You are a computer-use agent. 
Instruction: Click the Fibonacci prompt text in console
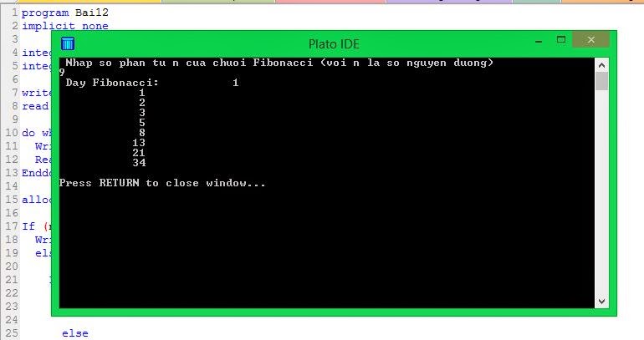279,63
